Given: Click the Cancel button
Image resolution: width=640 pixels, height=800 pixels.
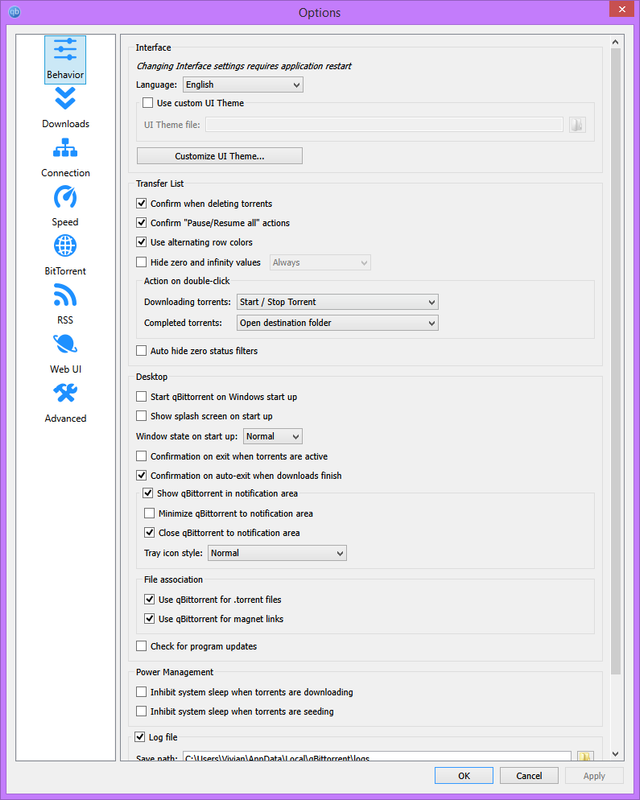Looking at the screenshot, I should point(529,776).
